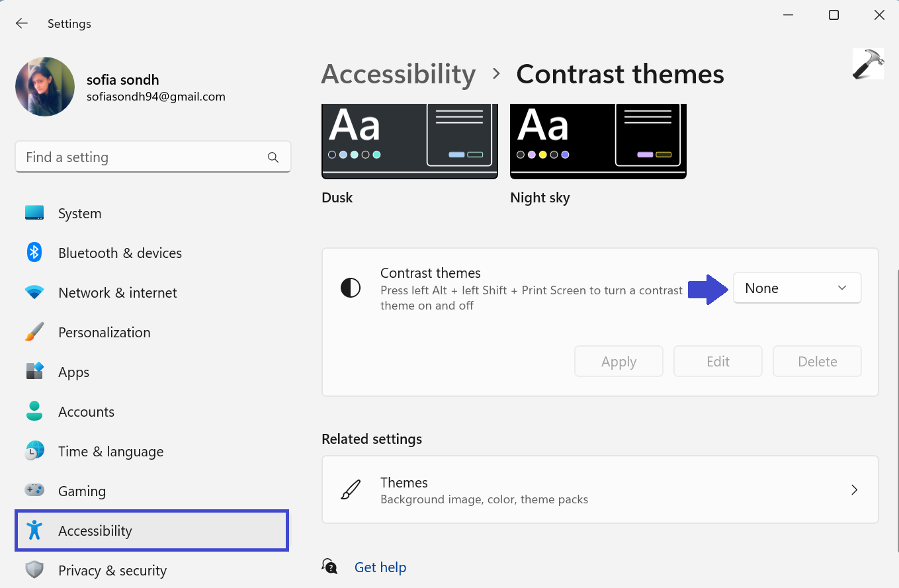Click the Personalization paintbrush icon
The width and height of the screenshot is (899, 588).
(34, 332)
